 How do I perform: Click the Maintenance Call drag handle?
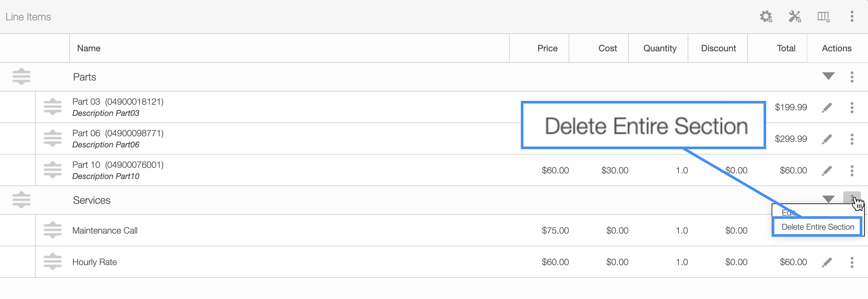(x=52, y=230)
